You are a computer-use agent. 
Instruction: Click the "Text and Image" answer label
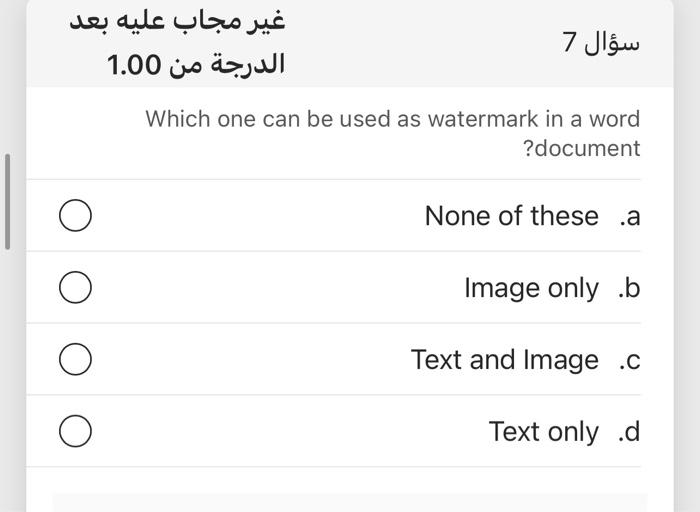tap(504, 360)
